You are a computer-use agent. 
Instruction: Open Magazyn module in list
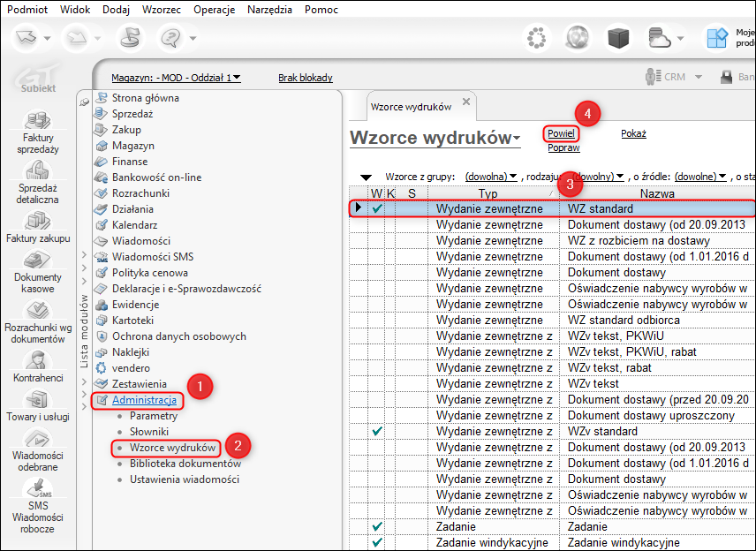tap(133, 146)
